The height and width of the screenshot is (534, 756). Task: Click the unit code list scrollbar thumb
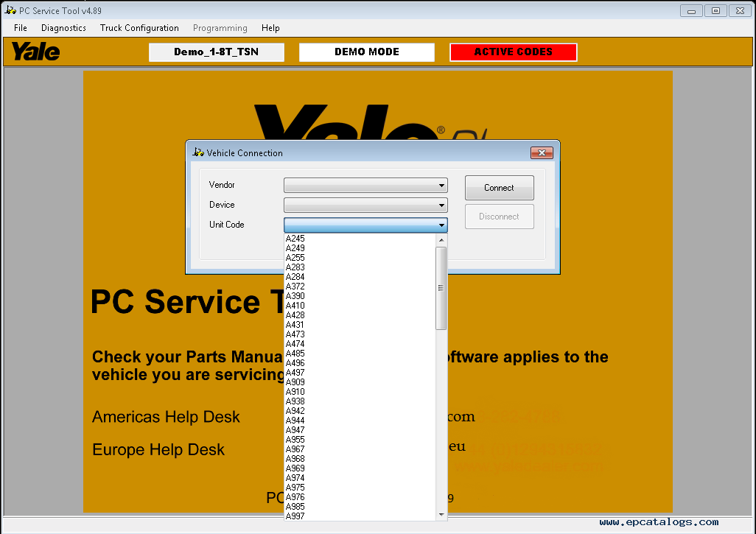(x=441, y=288)
